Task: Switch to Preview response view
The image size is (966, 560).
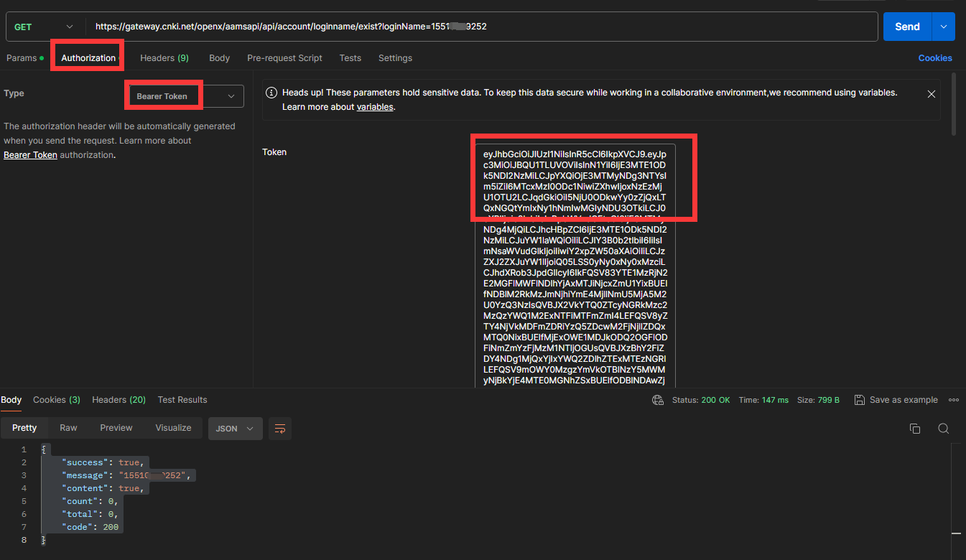Action: tap(116, 428)
